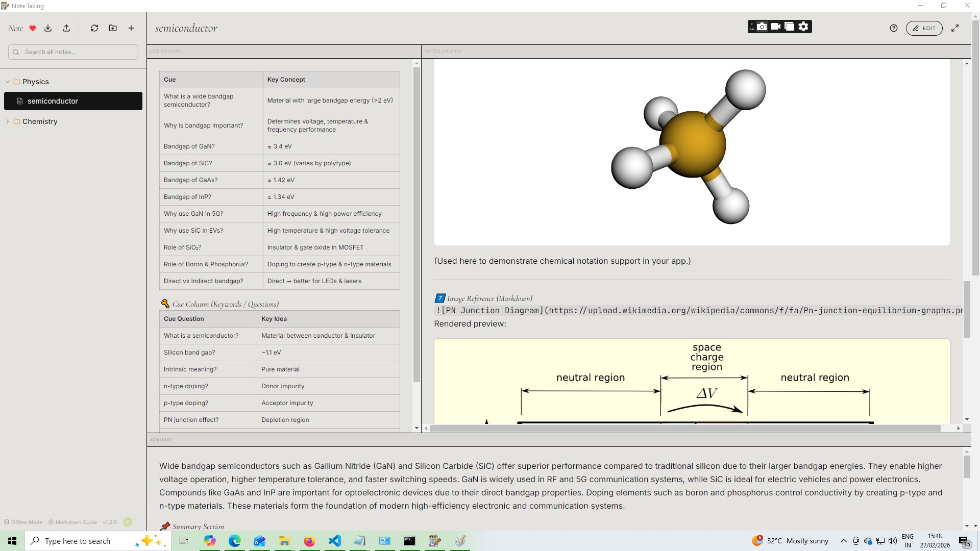Viewport: 980px width, 551px height.
Task: Add a new note with plus icon
Action: [131, 29]
